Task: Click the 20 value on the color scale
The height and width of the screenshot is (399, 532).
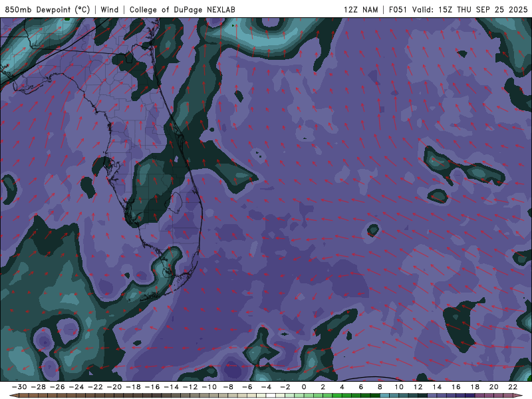Action: [494, 387]
